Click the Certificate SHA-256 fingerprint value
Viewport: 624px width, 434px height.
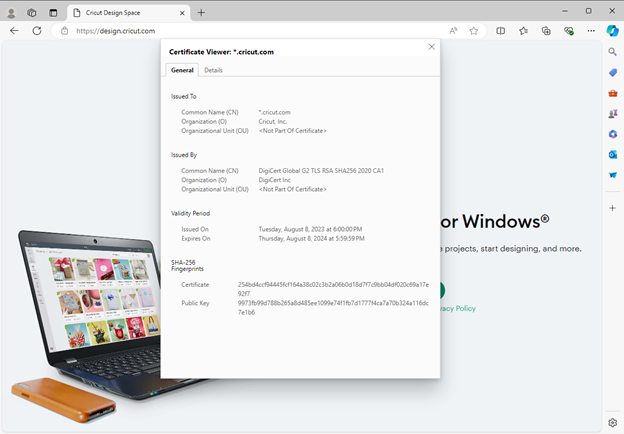point(333,289)
